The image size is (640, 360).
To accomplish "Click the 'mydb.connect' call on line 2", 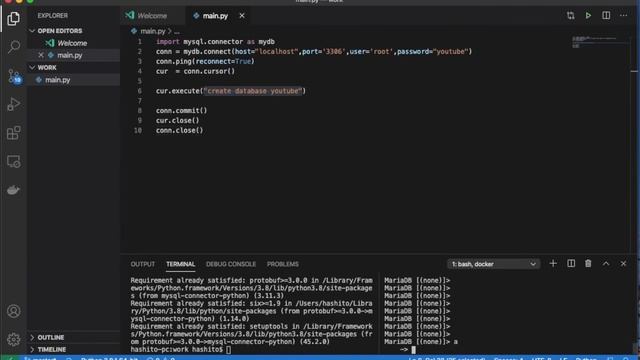I will point(207,52).
